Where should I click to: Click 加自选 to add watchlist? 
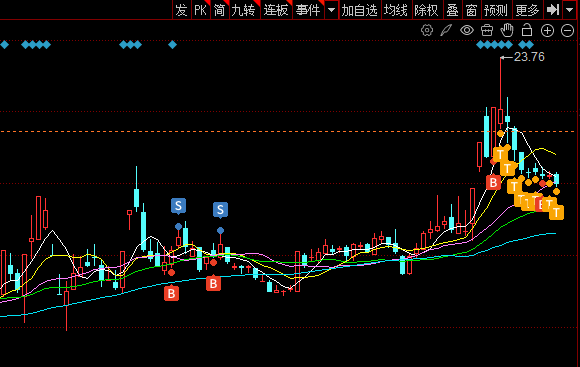point(360,10)
